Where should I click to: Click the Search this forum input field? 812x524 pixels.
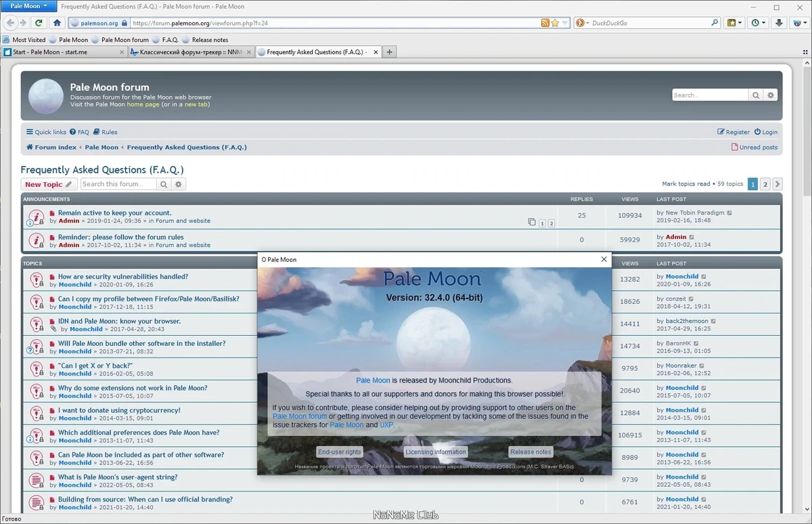tap(118, 184)
